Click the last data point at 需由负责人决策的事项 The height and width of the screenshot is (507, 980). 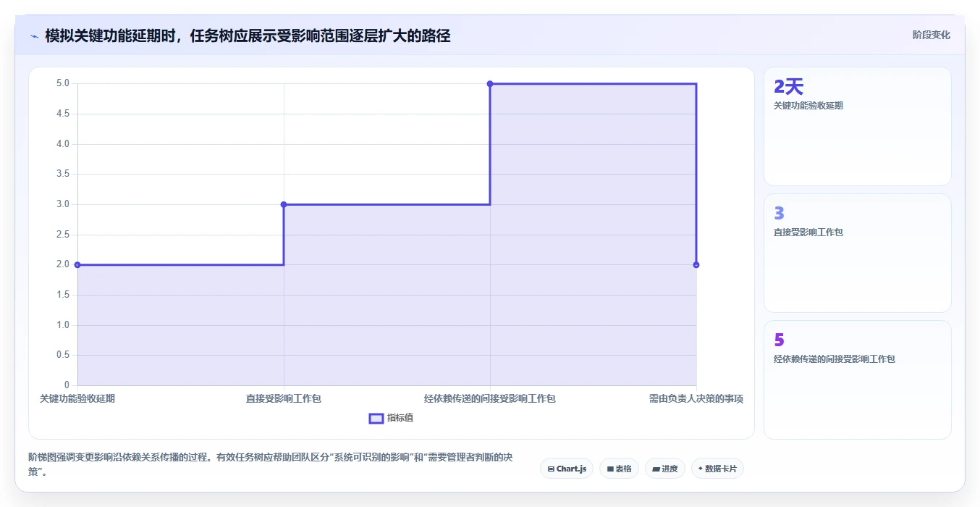[696, 265]
